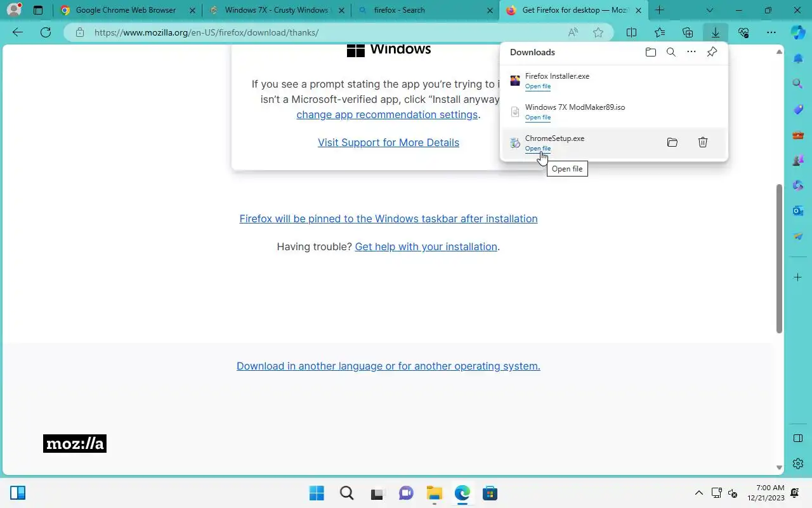Refresh the Mozilla download page
The image size is (812, 508).
46,32
